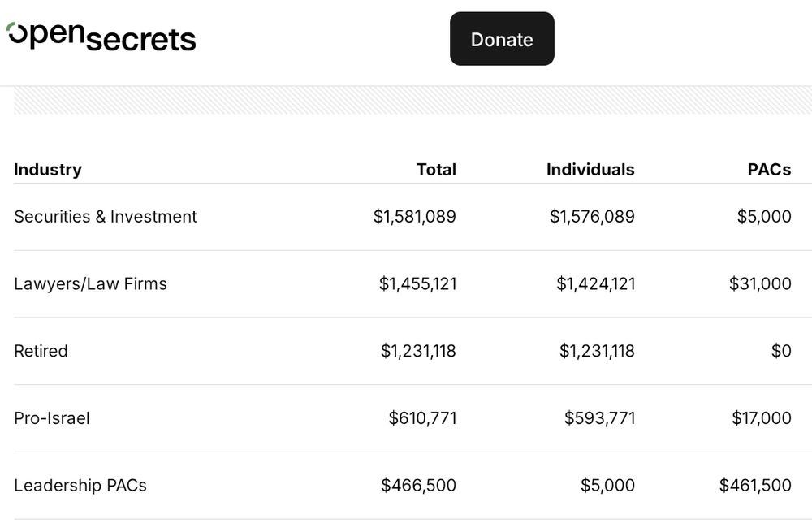
Task: Sort by the Individuals column header
Action: pyautogui.click(x=590, y=170)
